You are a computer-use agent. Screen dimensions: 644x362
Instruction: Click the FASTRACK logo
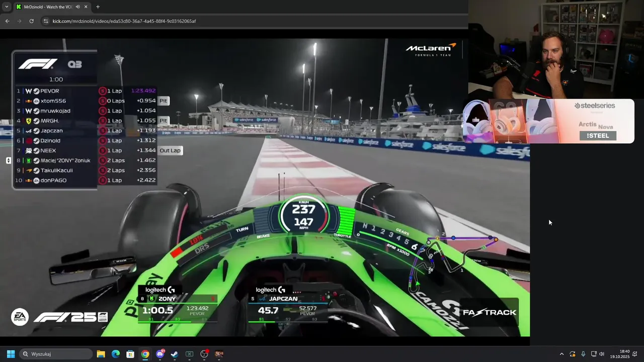(x=490, y=312)
